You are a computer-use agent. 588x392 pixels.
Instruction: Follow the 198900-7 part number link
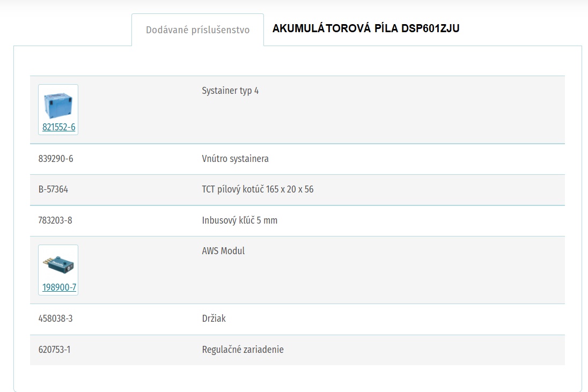59,287
